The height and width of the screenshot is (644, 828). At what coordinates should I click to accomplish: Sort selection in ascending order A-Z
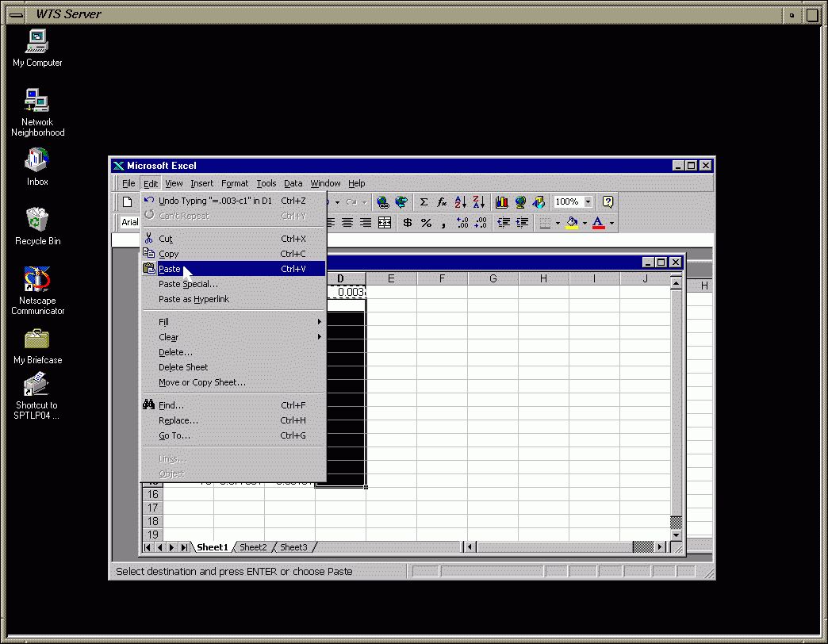[461, 202]
